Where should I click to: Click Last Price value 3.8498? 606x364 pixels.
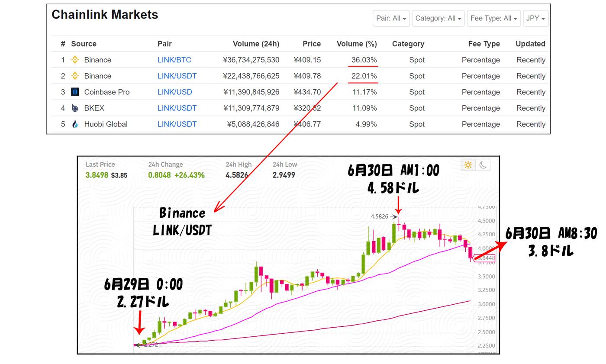coord(97,175)
